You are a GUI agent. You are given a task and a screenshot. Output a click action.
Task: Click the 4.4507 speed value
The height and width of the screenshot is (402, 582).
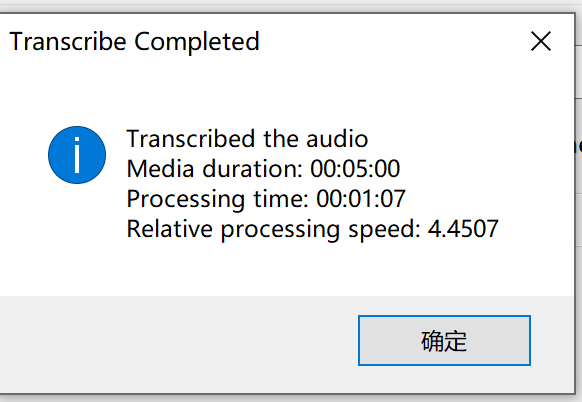click(x=463, y=229)
